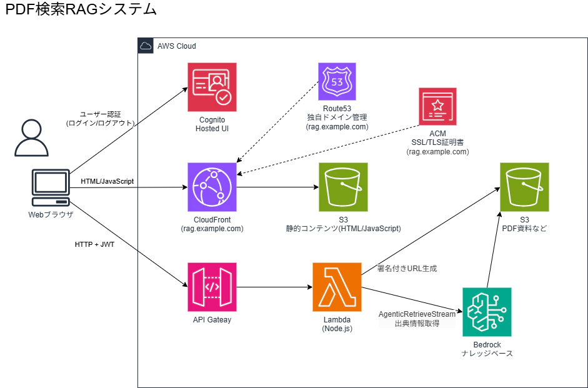
Task: Click the Web browser computer icon
Action: [x=51, y=188]
